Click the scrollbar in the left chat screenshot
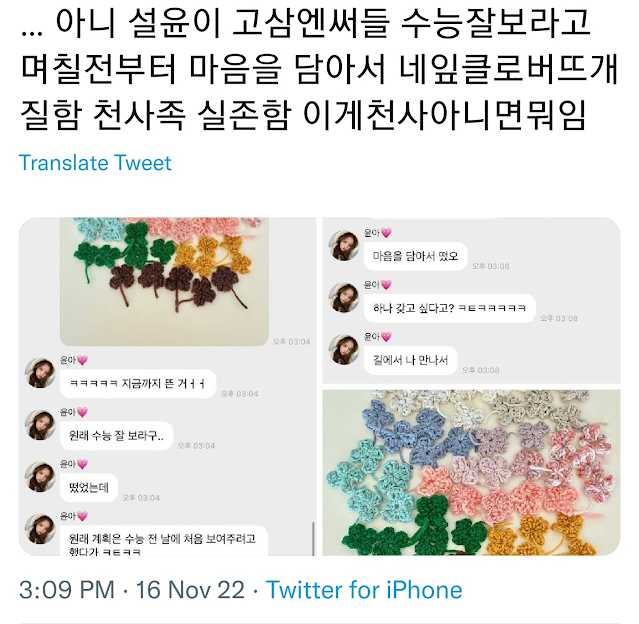This screenshot has height=624, width=639. [x=313, y=538]
